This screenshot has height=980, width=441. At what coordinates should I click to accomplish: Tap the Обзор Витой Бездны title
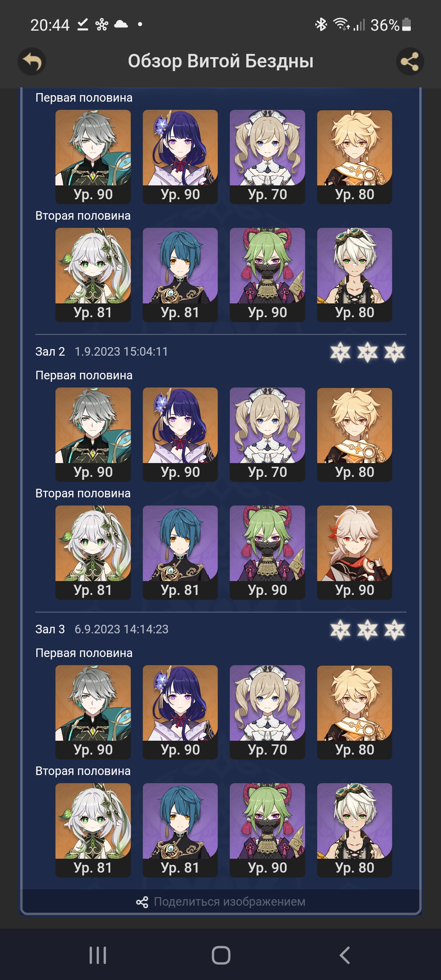click(221, 61)
